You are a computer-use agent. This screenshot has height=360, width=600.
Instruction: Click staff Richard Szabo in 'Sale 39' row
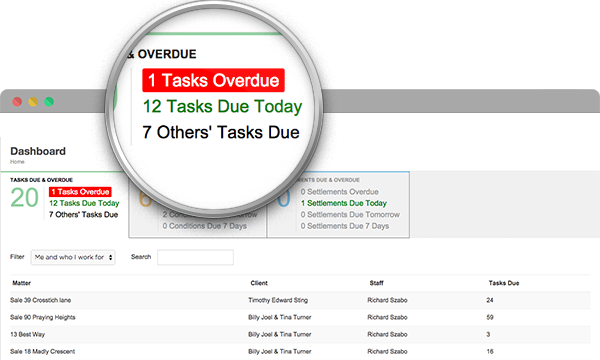click(387, 300)
